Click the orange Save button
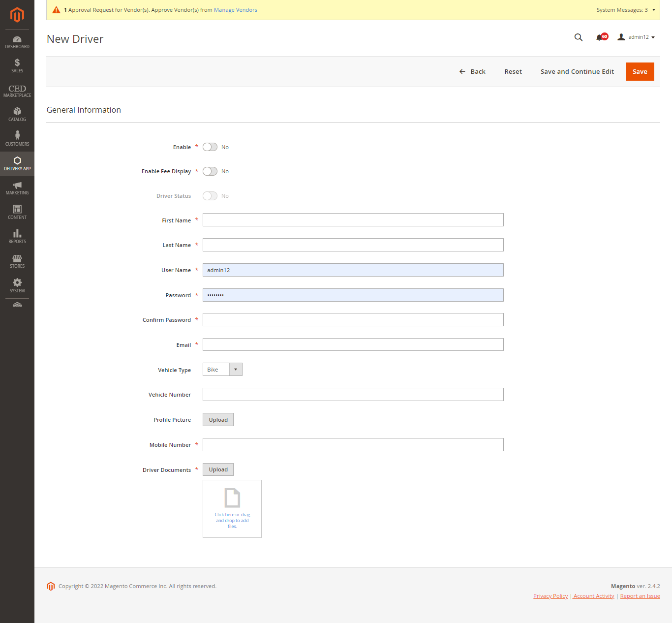Viewport: 672px width, 623px height. click(640, 72)
